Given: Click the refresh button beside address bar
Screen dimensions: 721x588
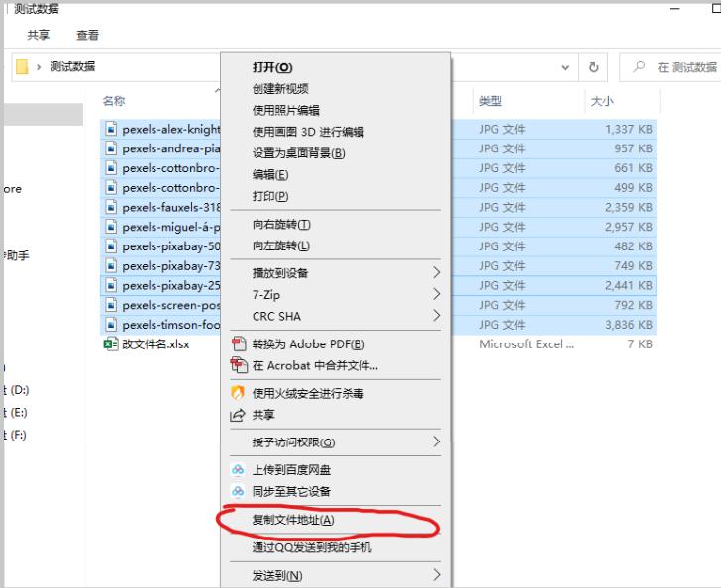Looking at the screenshot, I should [x=594, y=67].
